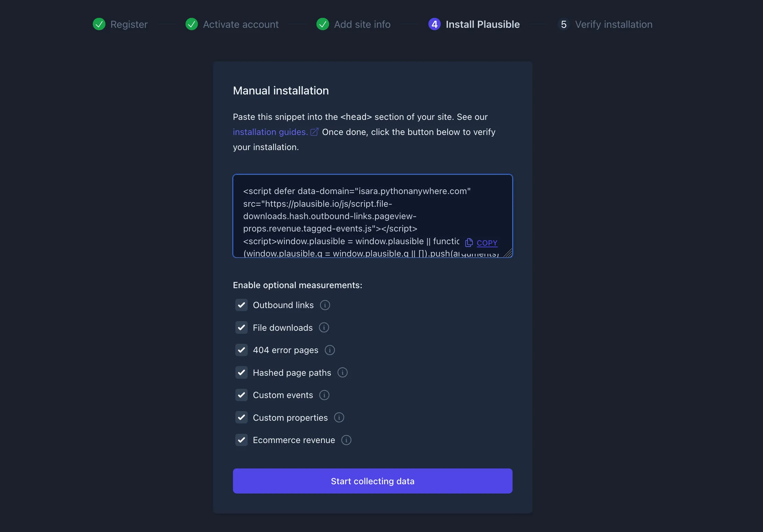Open the installation guides link
Viewport: 763px width, 532px height.
tap(270, 132)
